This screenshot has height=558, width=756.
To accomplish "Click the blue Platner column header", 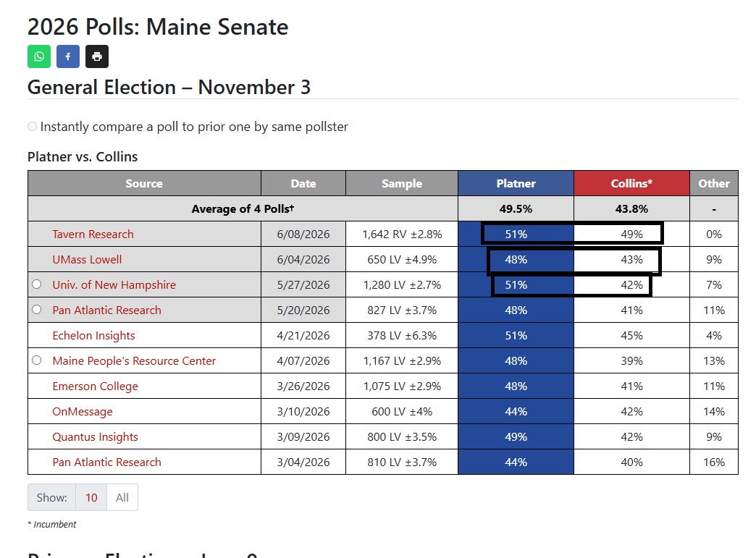I will click(516, 184).
